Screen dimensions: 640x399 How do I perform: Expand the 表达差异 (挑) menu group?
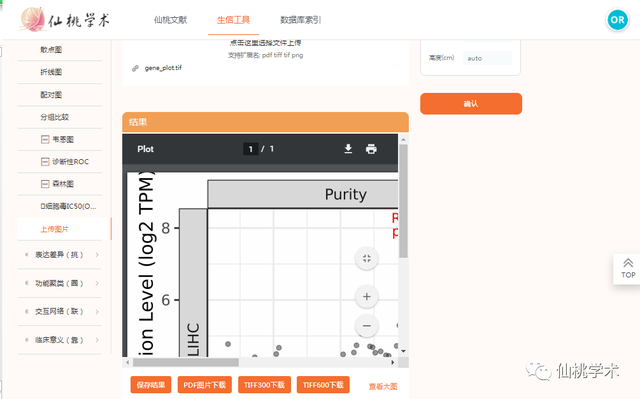pos(60,255)
